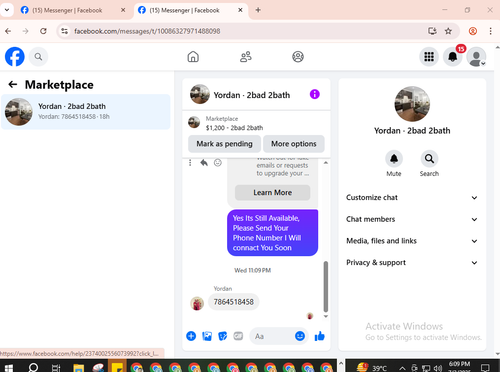Image resolution: width=500 pixels, height=372 pixels.
Task: Open the weather 39°C widget
Action: click(x=371, y=368)
